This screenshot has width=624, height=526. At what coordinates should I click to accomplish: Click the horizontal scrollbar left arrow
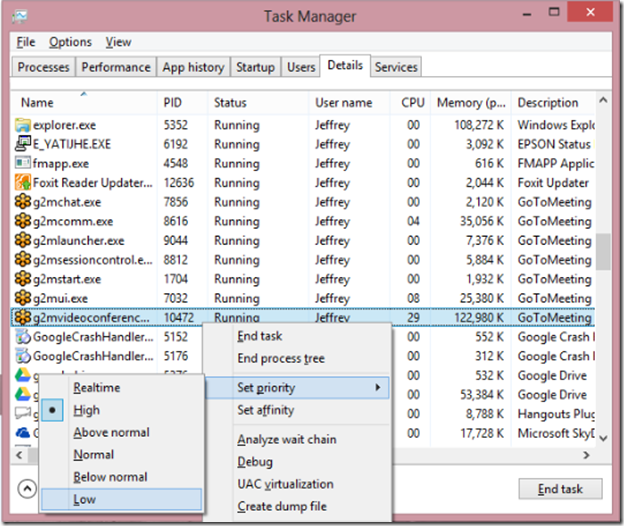(x=19, y=455)
